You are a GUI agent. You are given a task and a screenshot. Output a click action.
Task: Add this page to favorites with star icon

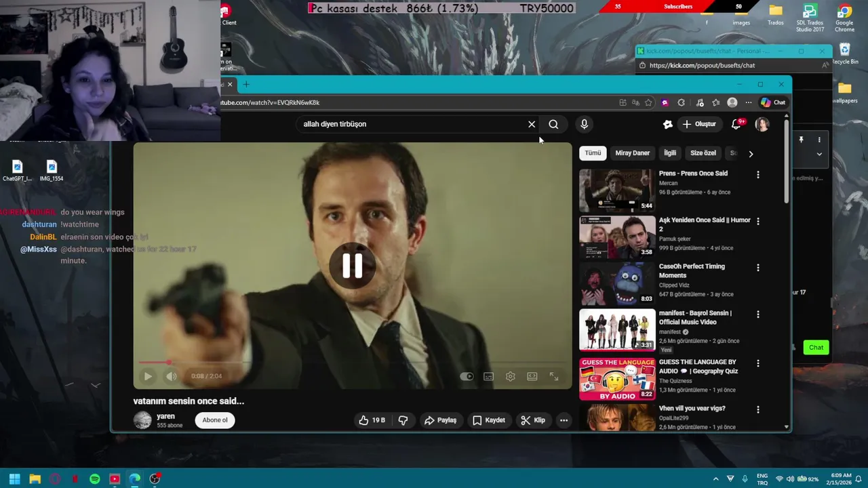[649, 102]
